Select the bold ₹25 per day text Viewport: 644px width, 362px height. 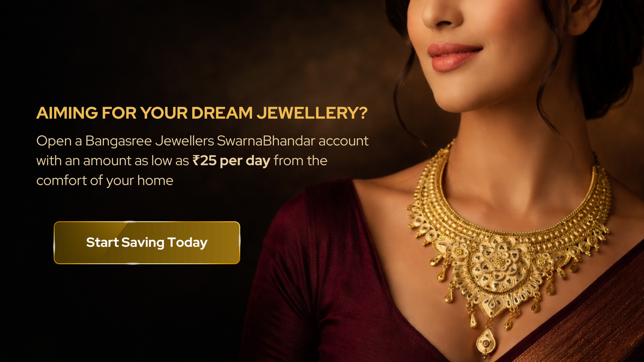pos(231,161)
